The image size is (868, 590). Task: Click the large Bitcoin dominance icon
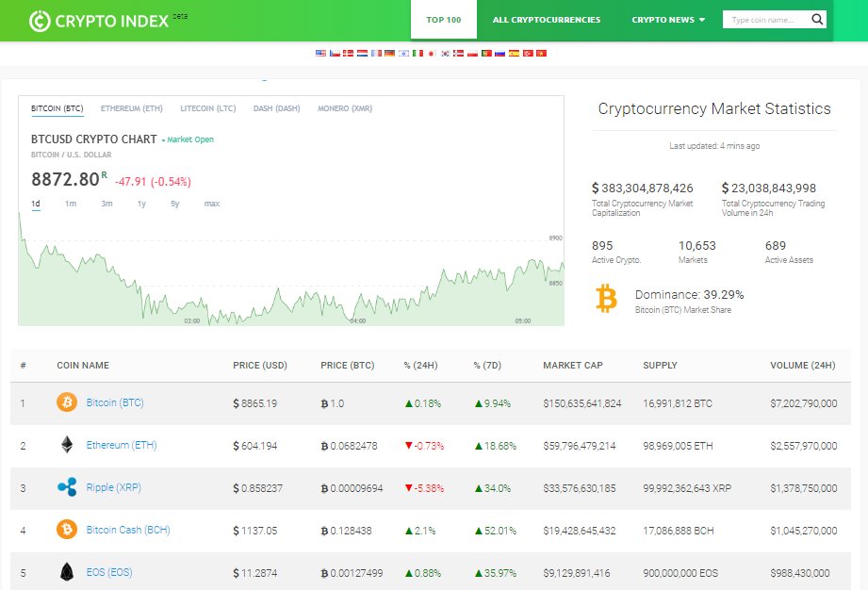[606, 299]
